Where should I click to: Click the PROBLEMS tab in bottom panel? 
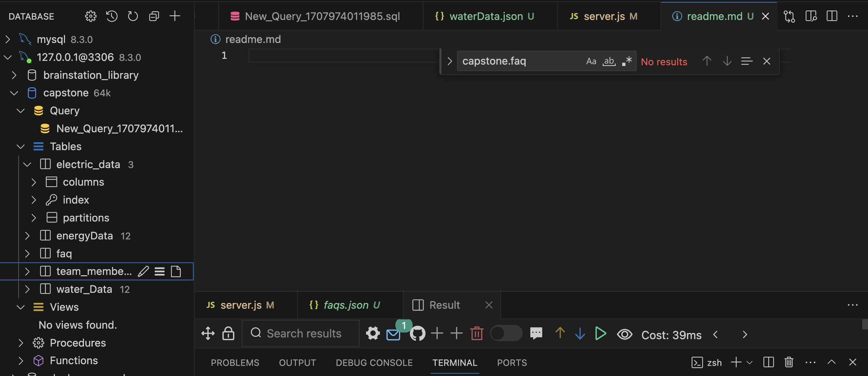click(x=235, y=362)
